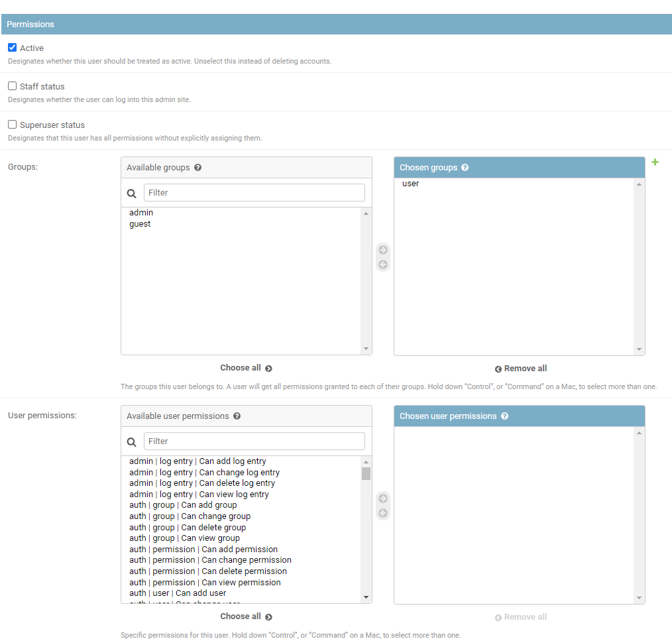Screen dimensions: 672x643
Task: Click the down arrow of Chosen user permissions scrollbar
Action: click(639, 598)
